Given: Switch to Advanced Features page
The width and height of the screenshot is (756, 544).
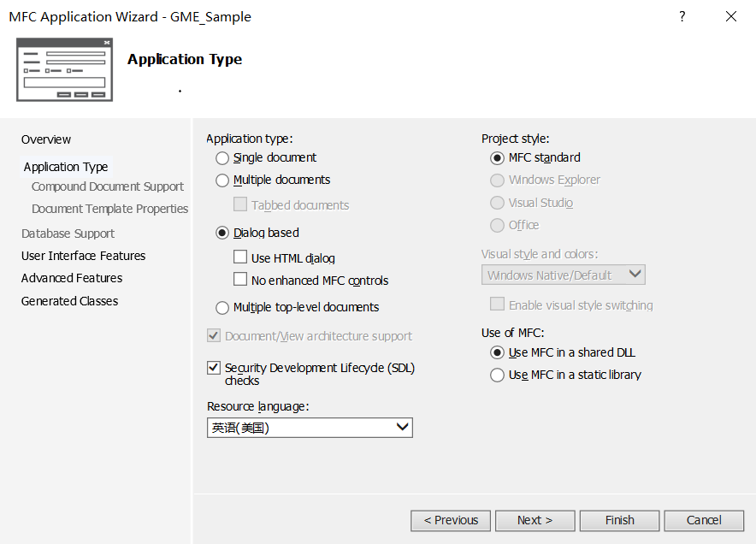Looking at the screenshot, I should click(x=72, y=278).
